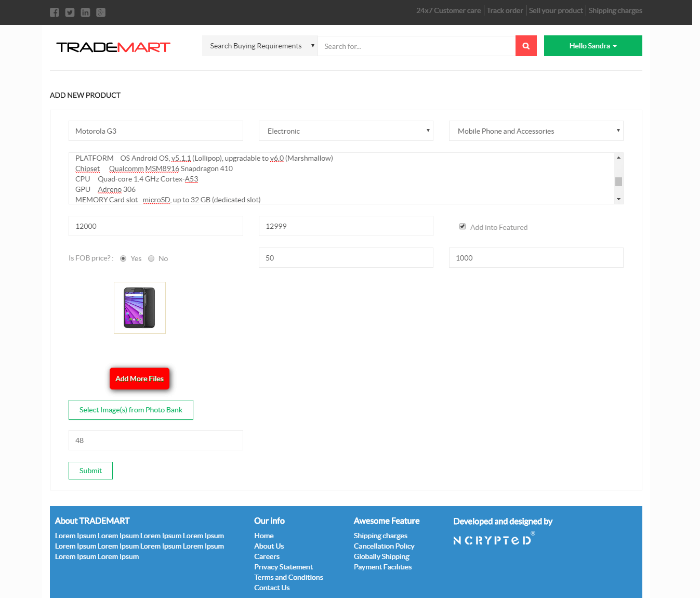Open footer Privacy Statement link
700x598 pixels.
283,567
